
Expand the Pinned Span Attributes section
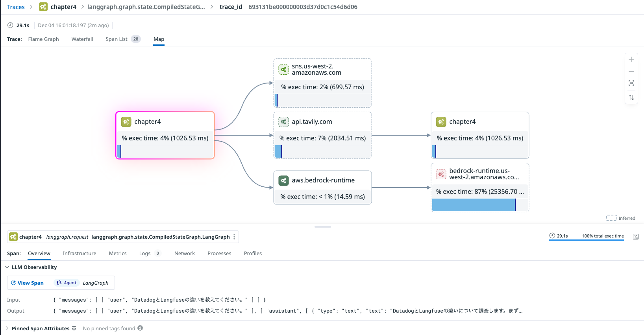[x=7, y=328]
